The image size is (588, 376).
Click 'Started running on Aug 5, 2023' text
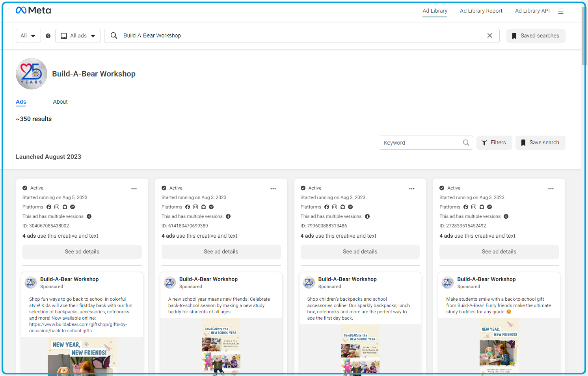[55, 197]
